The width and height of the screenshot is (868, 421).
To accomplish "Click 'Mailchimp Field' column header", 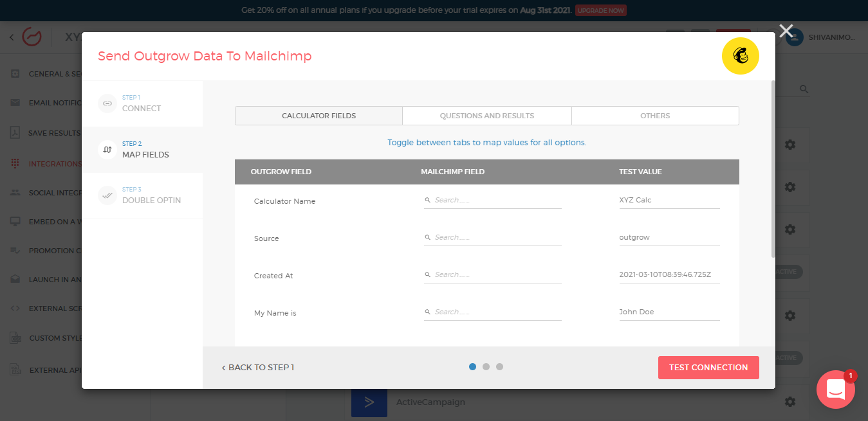I will pos(453,172).
